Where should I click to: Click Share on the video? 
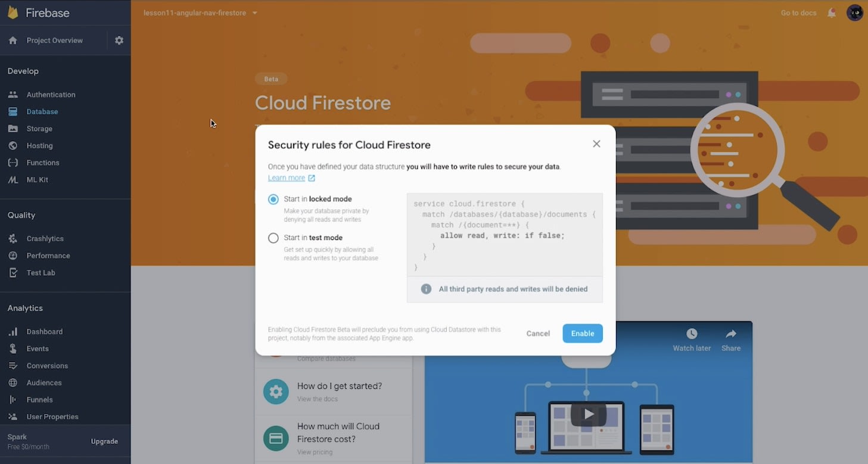click(731, 340)
